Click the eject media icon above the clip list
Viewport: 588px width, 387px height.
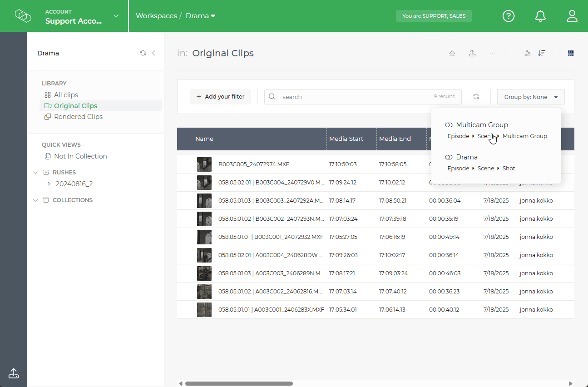[x=452, y=53]
